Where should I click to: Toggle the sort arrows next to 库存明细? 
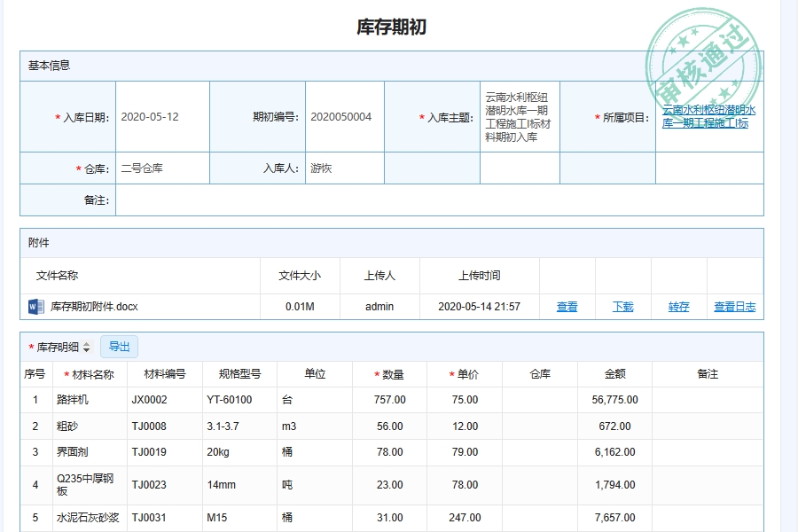pos(87,348)
